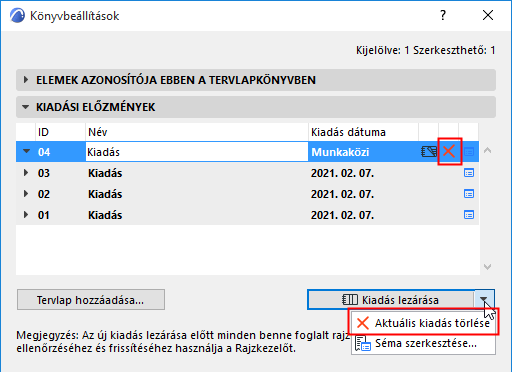The height and width of the screenshot is (372, 512).
Task: Expand issue row 01
Action: pyautogui.click(x=26, y=215)
